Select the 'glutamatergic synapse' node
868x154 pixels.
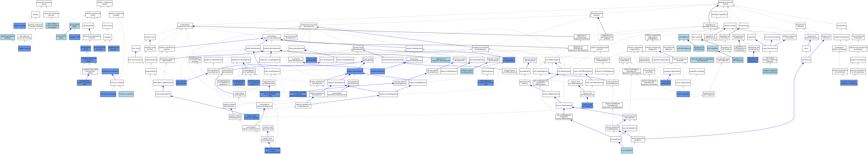coord(114,49)
